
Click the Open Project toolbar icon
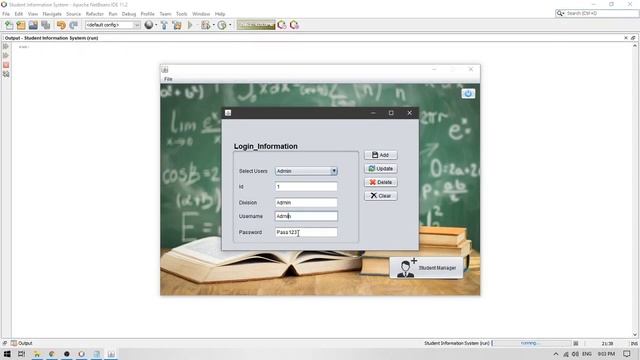coord(33,25)
